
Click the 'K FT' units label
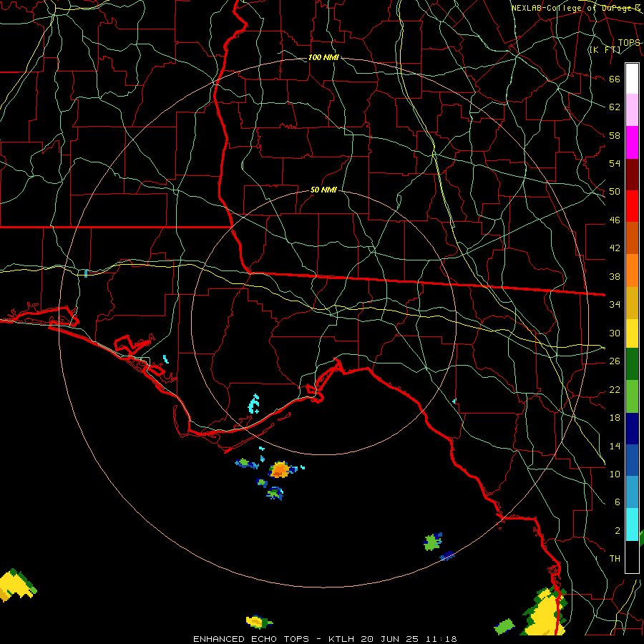coord(605,50)
